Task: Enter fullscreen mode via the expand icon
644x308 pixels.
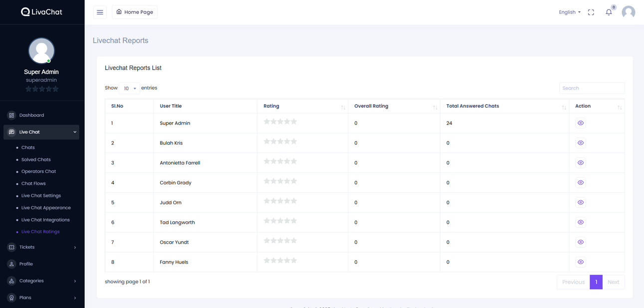Action: 591,12
